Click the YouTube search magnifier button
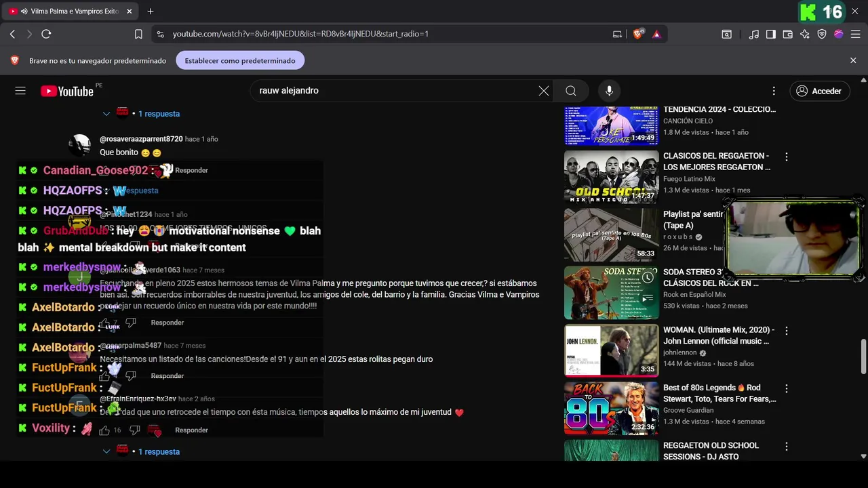The image size is (868, 488). click(x=571, y=91)
